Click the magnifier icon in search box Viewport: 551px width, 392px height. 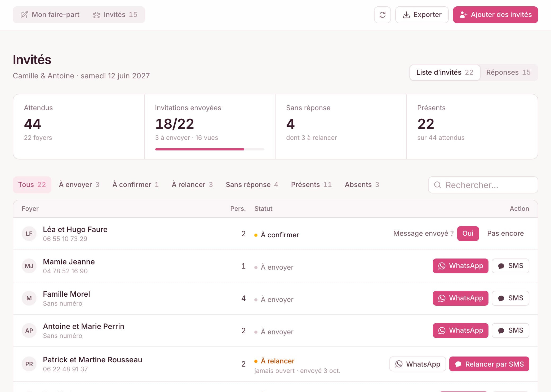pos(438,185)
